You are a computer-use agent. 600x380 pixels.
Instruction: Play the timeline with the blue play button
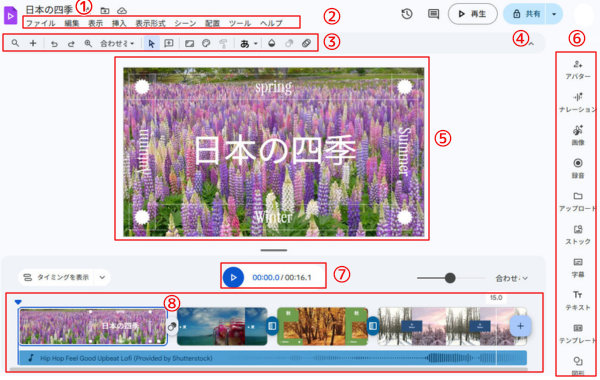[233, 277]
